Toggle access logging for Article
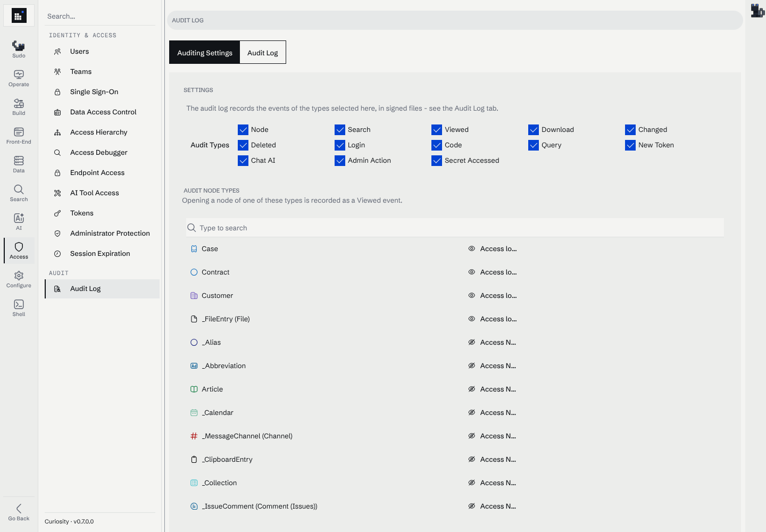The image size is (766, 532). 493,389
